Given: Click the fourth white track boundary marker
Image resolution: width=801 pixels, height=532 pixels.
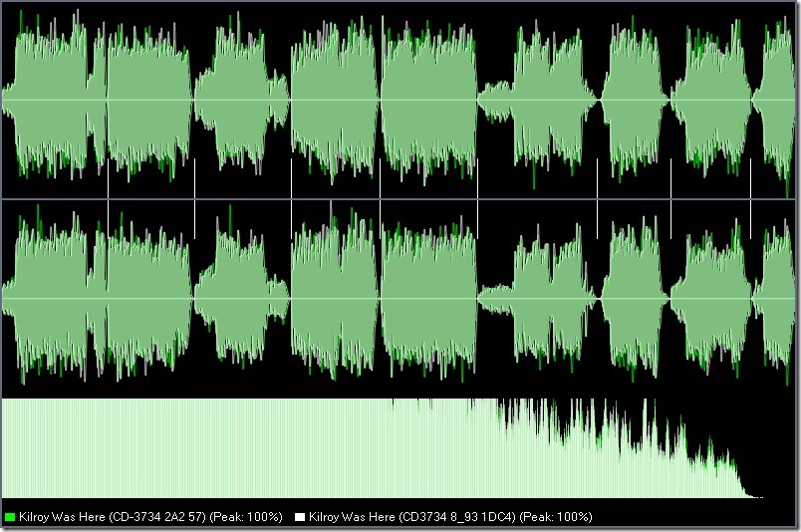Looking at the screenshot, I should point(380,198).
